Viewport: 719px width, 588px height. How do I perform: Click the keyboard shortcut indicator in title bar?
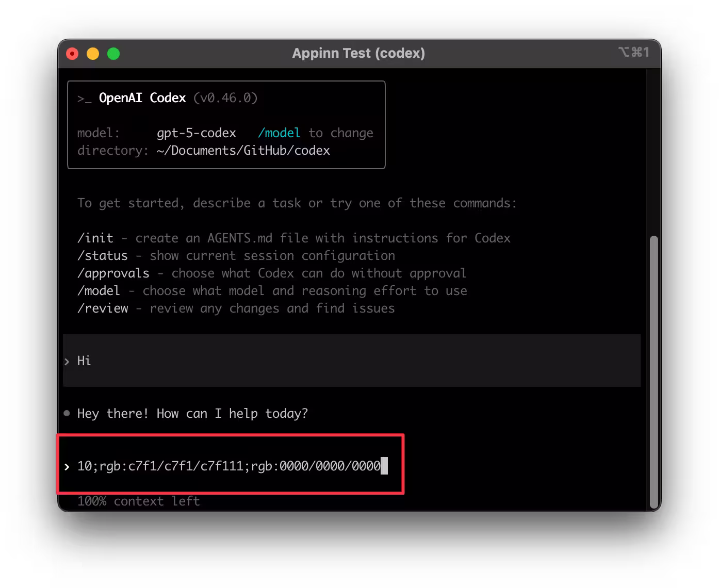(x=633, y=53)
